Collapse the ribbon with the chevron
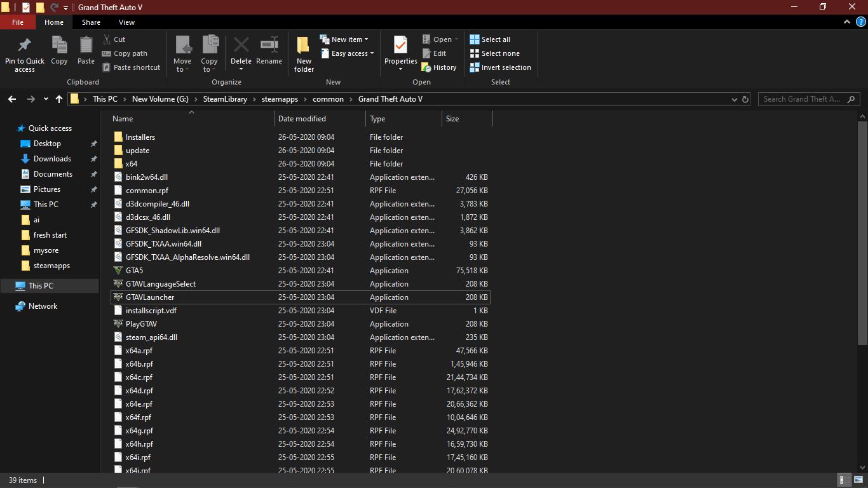 [x=846, y=21]
